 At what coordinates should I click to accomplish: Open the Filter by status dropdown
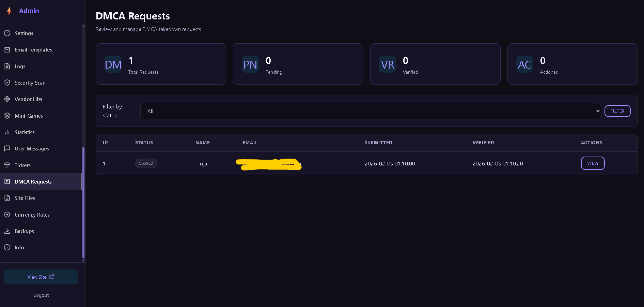tap(371, 111)
